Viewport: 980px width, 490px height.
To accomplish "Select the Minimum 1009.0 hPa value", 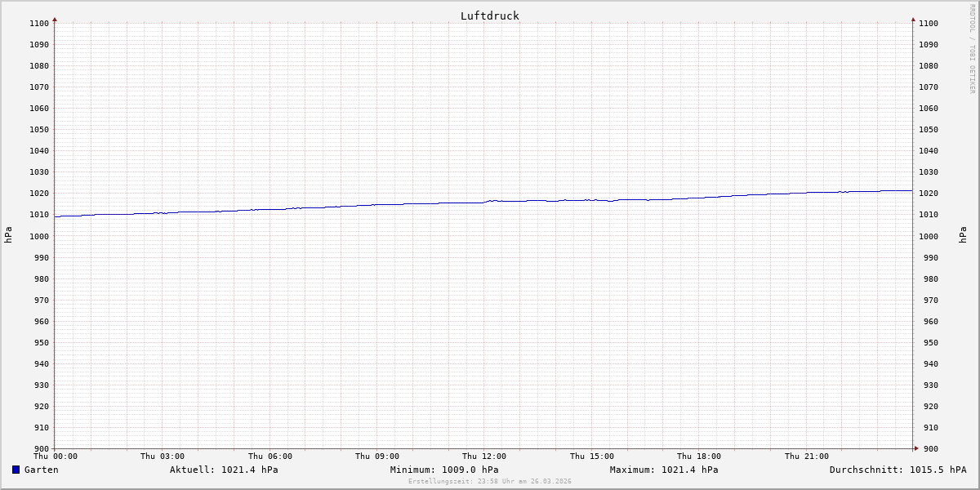I will [x=444, y=470].
